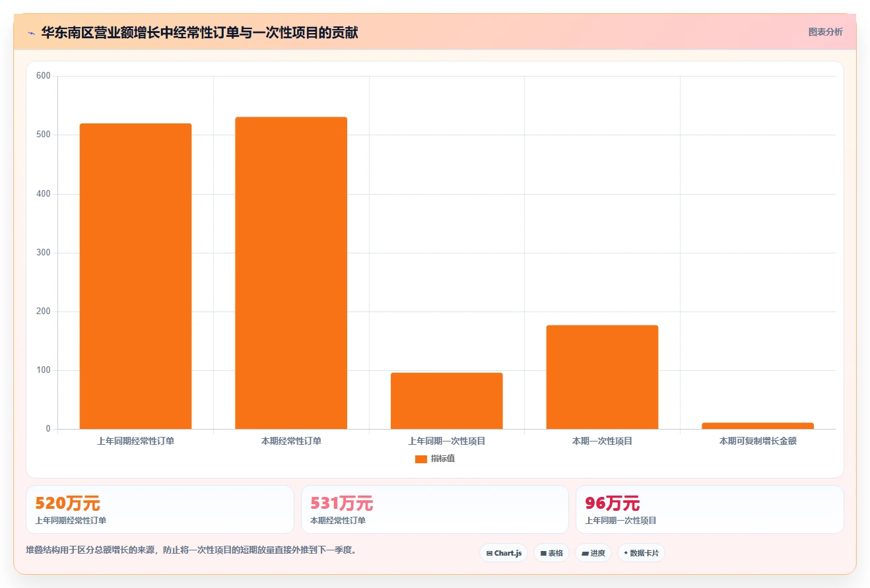The height and width of the screenshot is (588, 870).
Task: Open the 96万元 data card
Action: pos(710,509)
